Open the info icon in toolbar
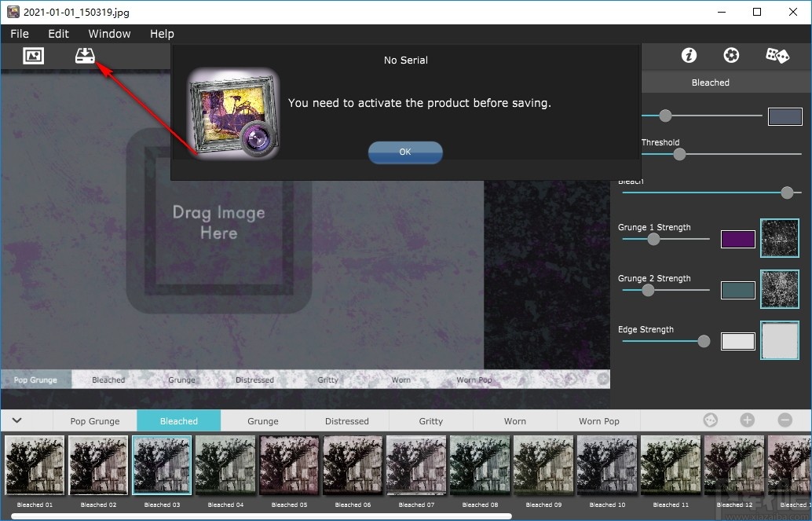 pos(689,56)
